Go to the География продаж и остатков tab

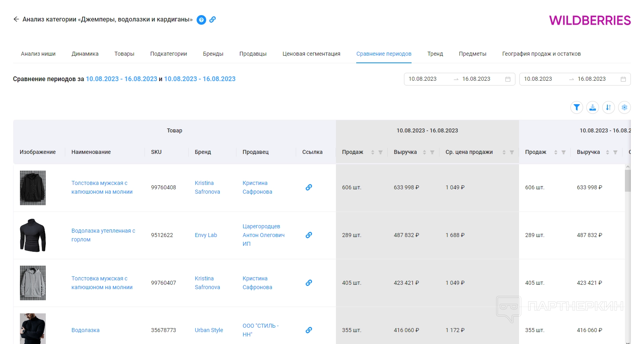point(541,54)
